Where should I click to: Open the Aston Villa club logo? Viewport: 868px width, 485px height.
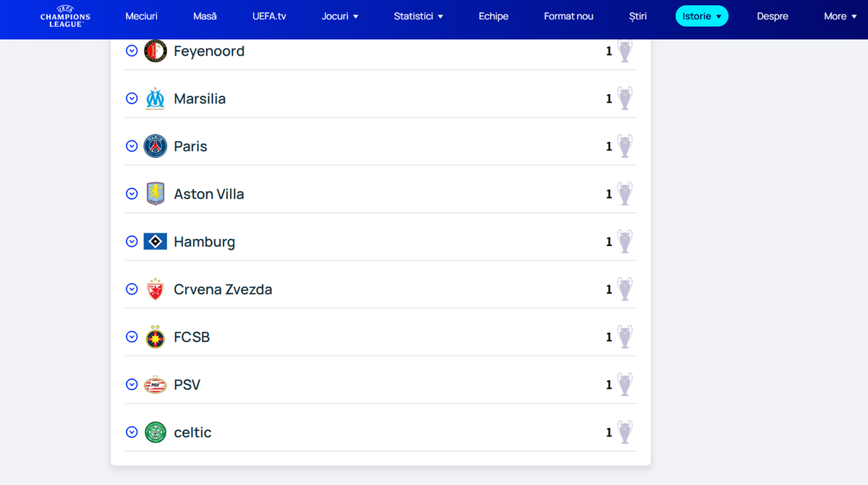(x=155, y=193)
